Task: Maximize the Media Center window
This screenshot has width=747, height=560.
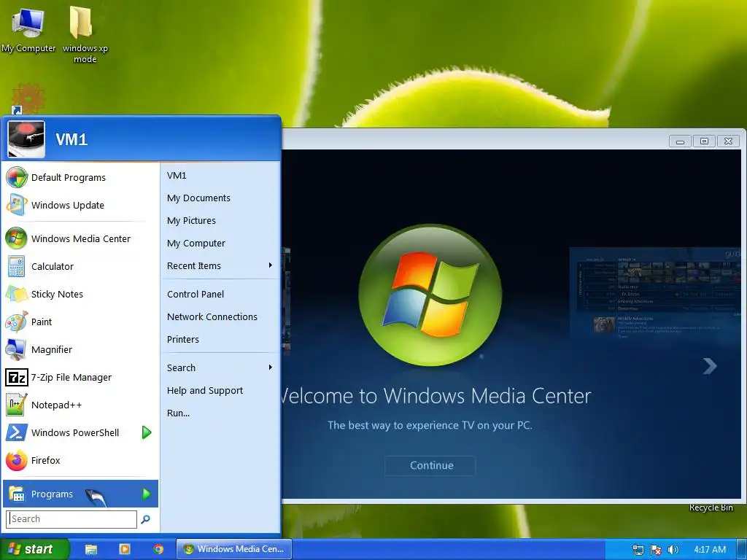Action: tap(704, 141)
